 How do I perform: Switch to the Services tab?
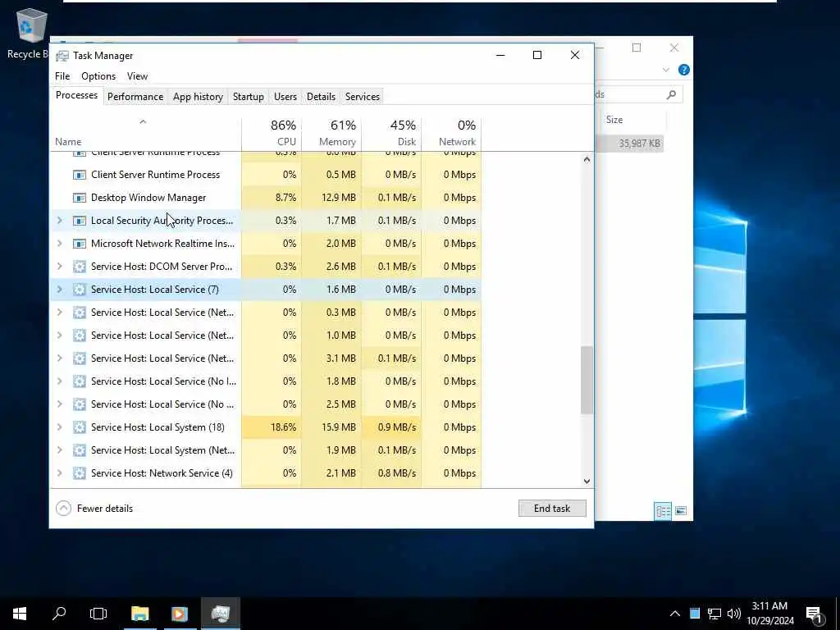click(x=362, y=97)
